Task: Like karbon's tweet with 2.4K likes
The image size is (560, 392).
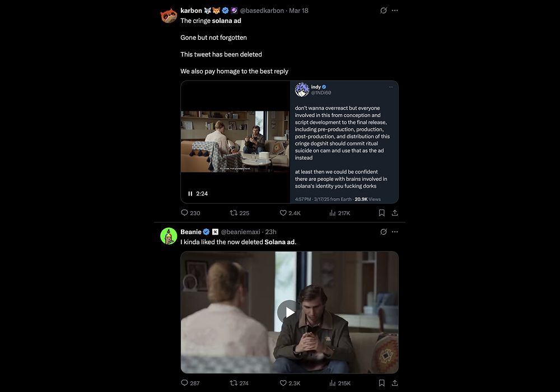Action: (x=283, y=213)
